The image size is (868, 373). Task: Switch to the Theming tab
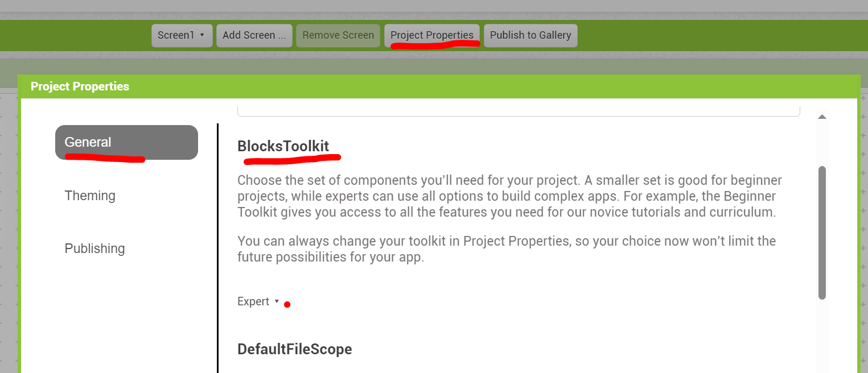tap(90, 196)
